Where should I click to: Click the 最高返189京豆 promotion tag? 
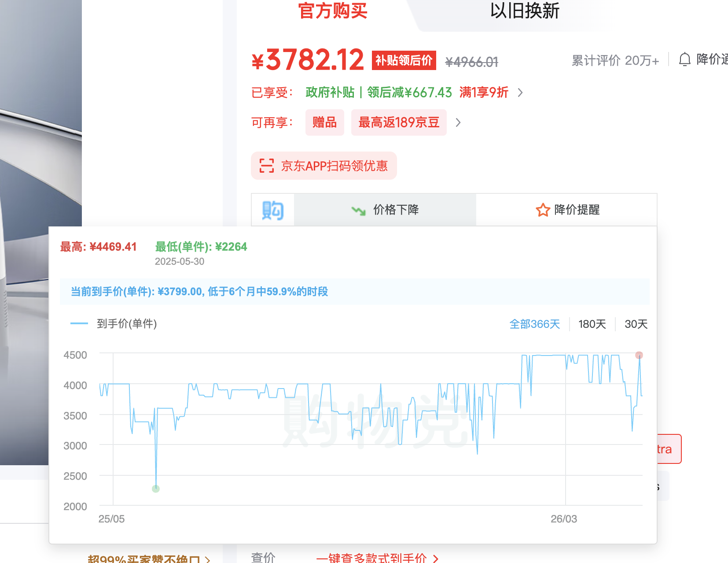pos(399,122)
